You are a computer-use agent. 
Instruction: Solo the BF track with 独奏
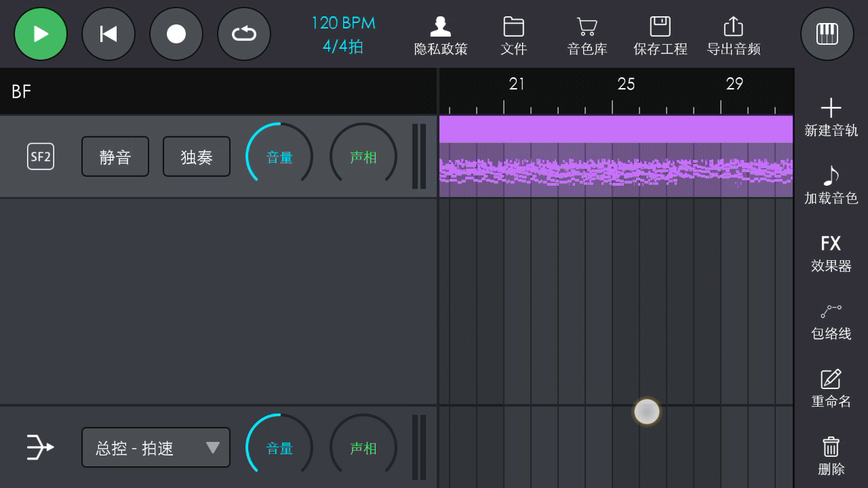coord(197,157)
